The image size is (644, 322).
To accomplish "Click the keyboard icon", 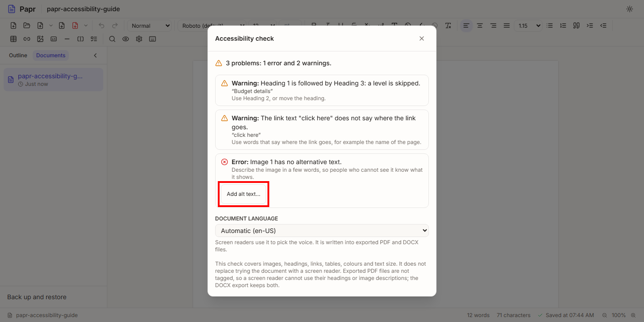I will pos(153,39).
